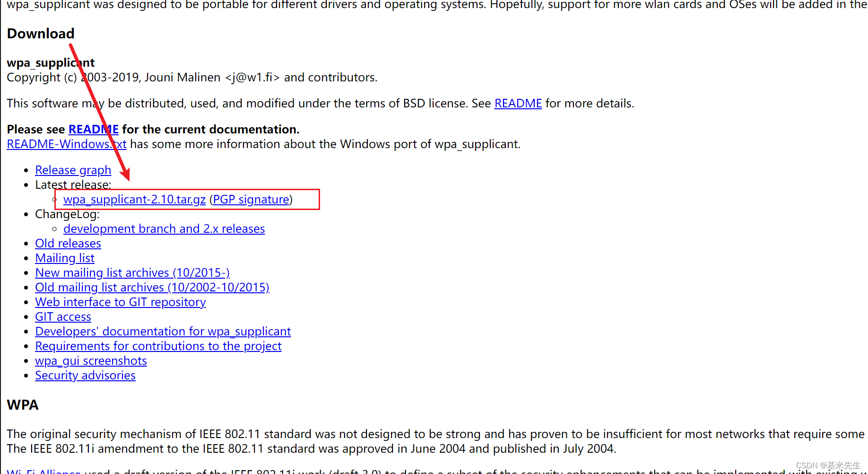This screenshot has height=474, width=868.
Task: Open Old mailing list archives (10/2002-10/2015)
Action: tap(152, 287)
